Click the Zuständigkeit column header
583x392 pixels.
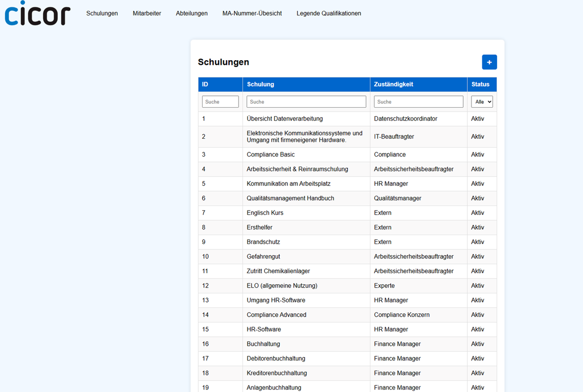[x=394, y=85]
